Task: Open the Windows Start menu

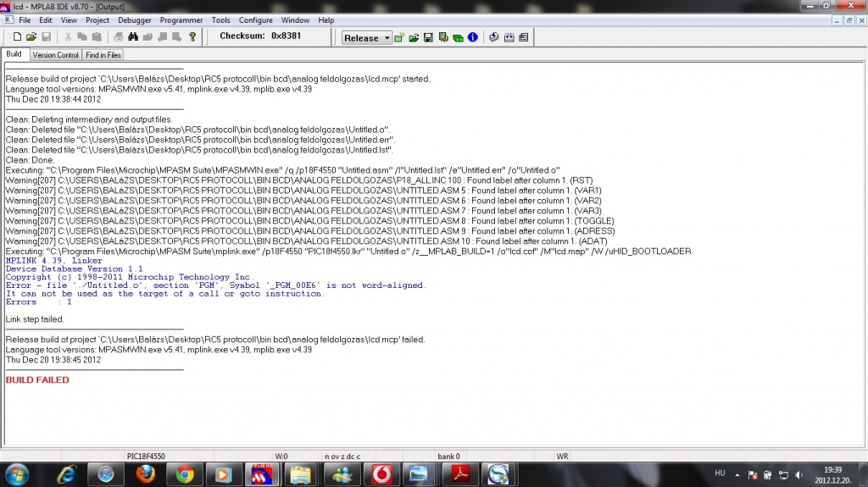Action: click(x=17, y=475)
